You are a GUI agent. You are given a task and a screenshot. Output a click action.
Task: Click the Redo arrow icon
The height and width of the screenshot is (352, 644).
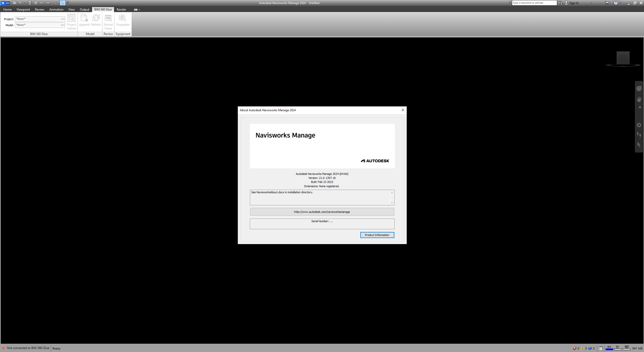click(48, 3)
